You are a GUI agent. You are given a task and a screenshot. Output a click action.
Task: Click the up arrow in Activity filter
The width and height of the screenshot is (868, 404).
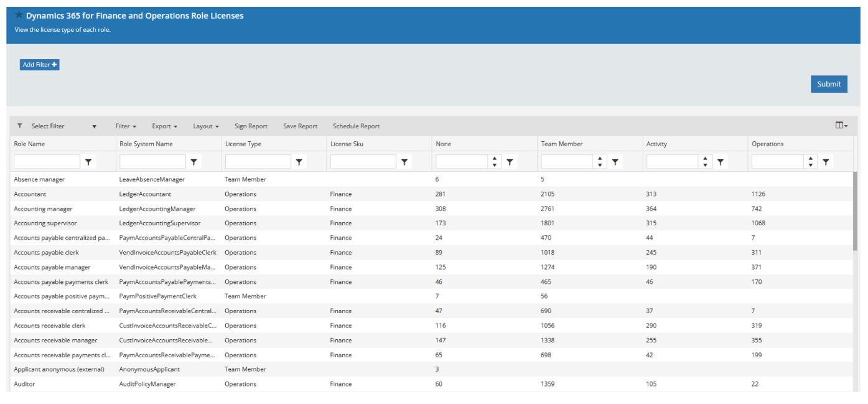click(705, 159)
